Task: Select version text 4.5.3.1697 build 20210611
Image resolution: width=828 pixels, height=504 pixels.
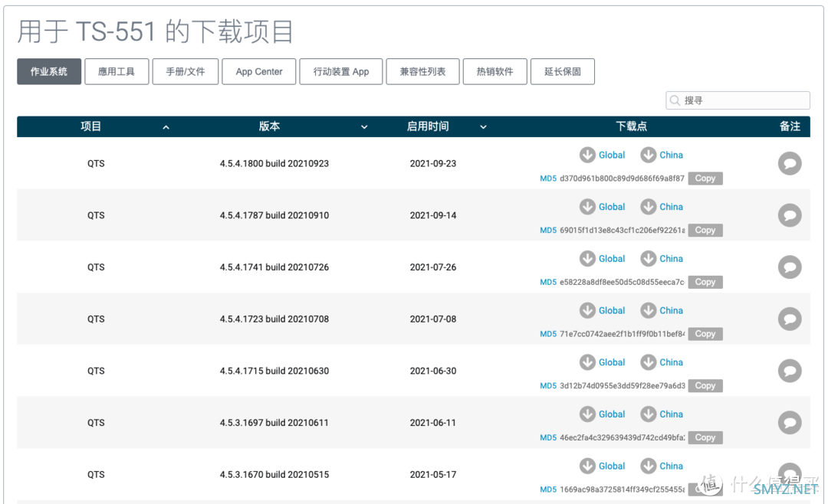Action: (274, 423)
